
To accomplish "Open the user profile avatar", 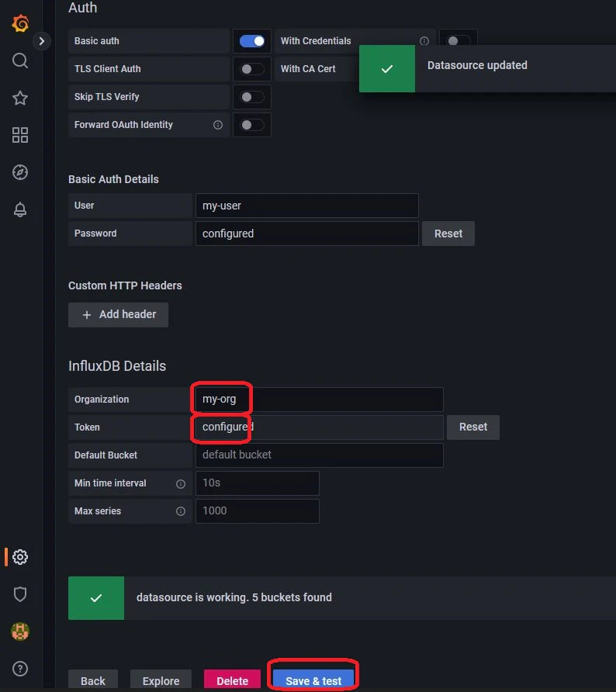I will pos(20,631).
